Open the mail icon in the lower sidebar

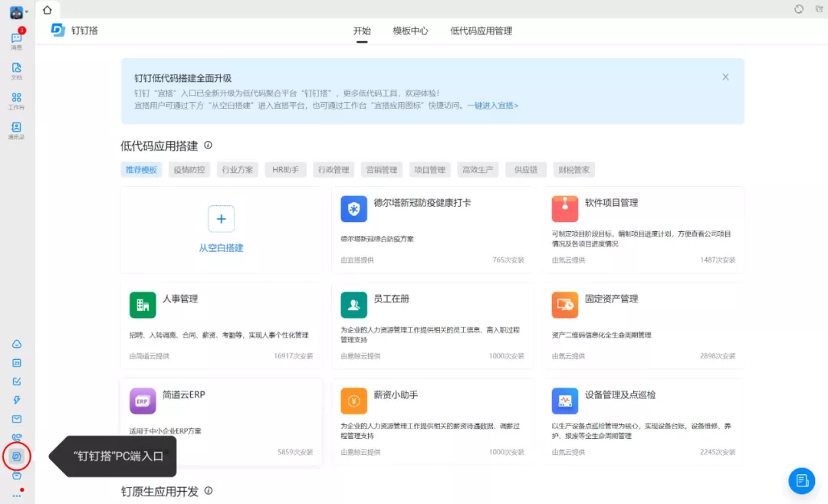point(17,417)
